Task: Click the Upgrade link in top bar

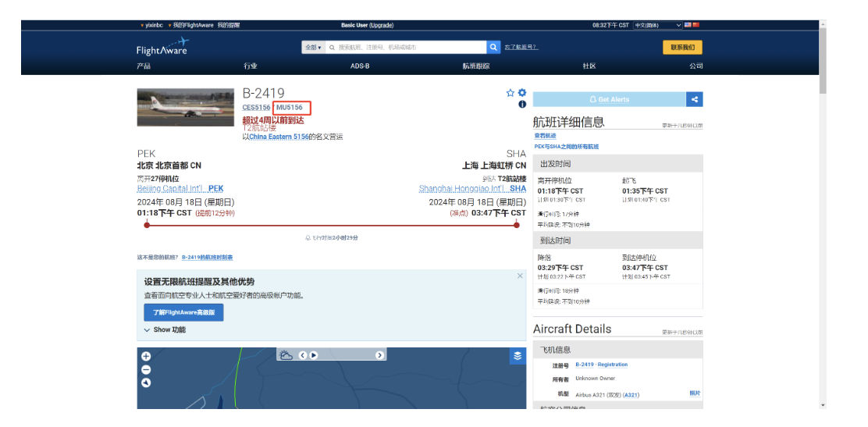Action: click(381, 26)
